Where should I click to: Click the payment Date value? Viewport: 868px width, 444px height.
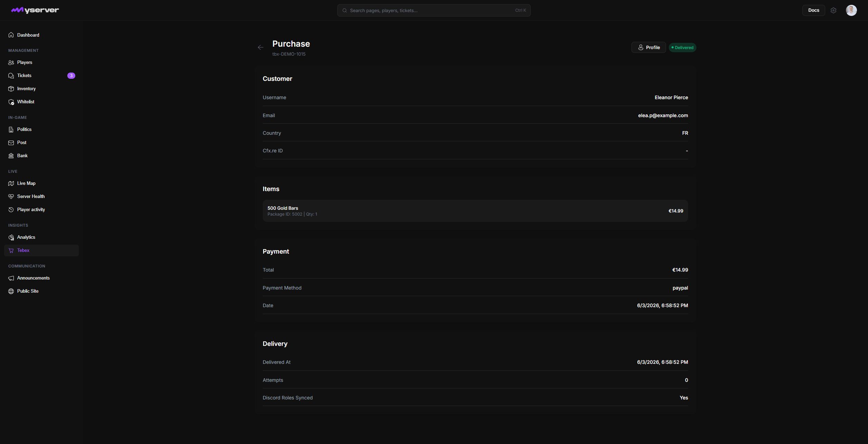click(x=662, y=306)
